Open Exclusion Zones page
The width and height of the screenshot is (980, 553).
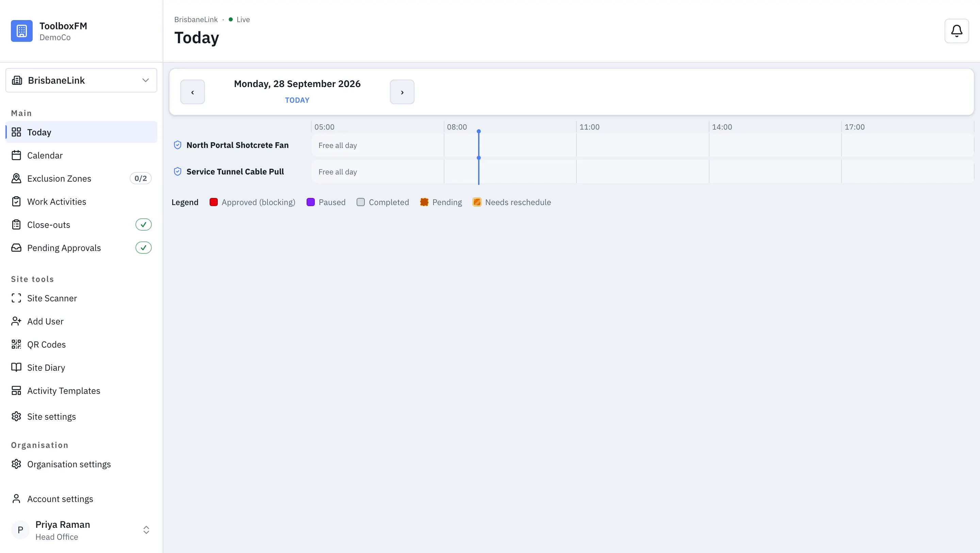point(81,178)
